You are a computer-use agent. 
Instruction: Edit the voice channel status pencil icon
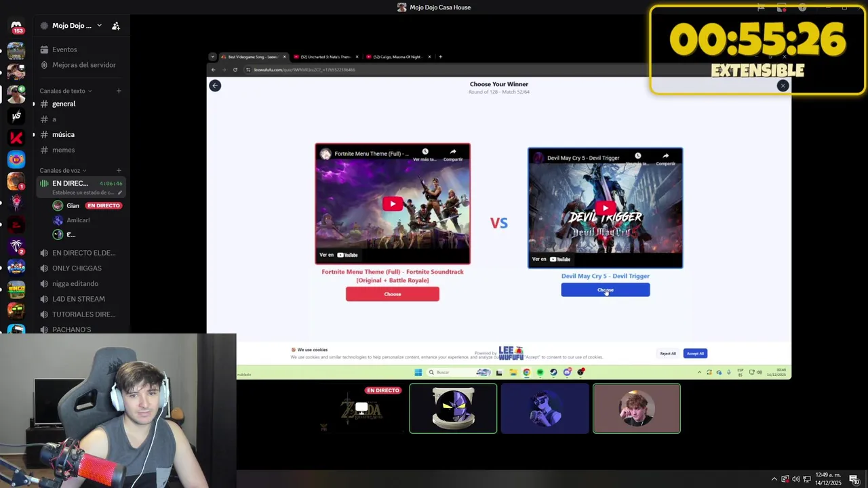click(120, 192)
